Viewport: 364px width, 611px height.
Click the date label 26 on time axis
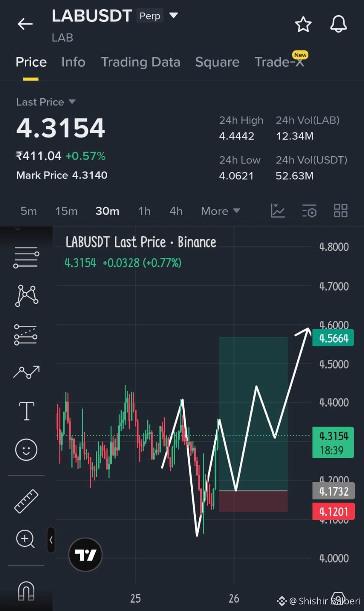[234, 598]
